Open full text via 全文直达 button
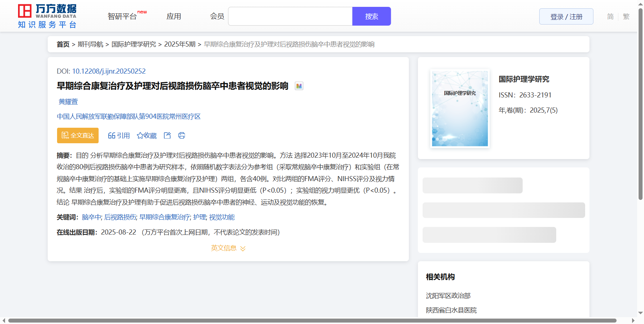 tap(78, 135)
